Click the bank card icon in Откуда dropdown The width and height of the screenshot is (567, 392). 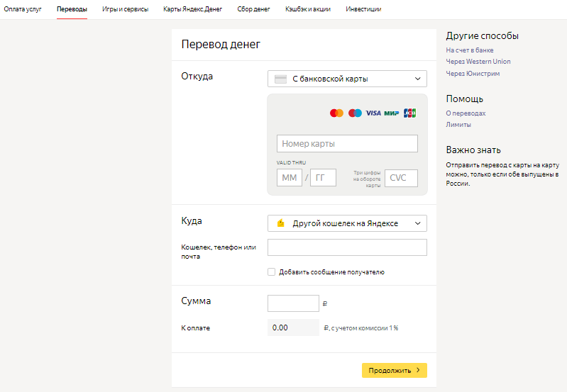pyautogui.click(x=280, y=79)
